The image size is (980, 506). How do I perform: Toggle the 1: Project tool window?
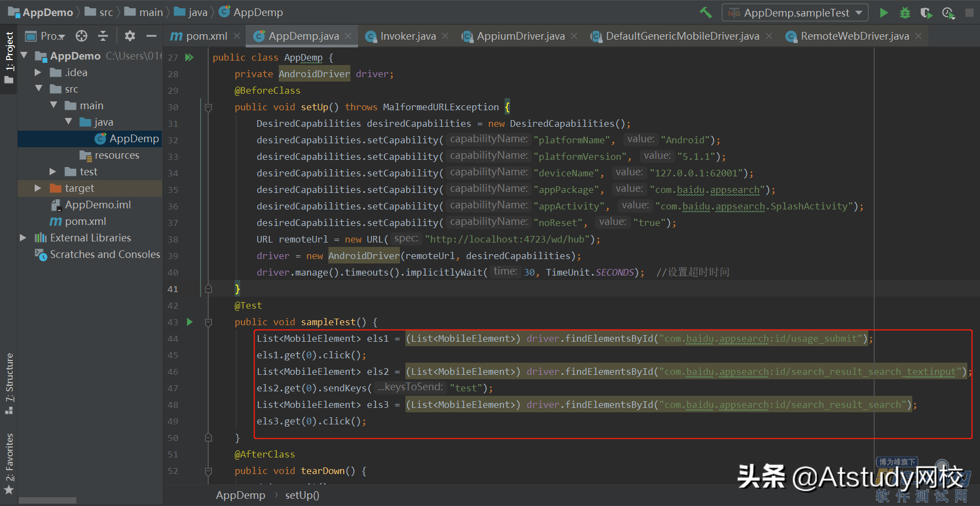[x=9, y=58]
